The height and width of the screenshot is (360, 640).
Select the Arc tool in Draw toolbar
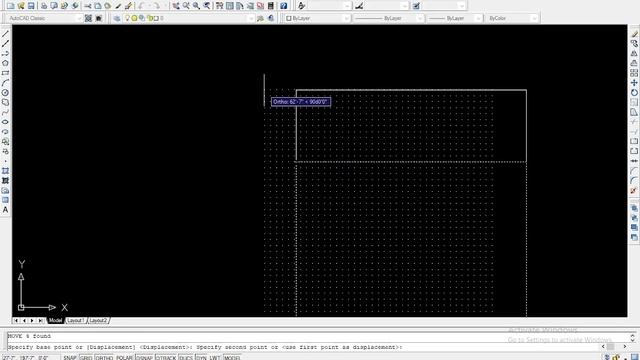click(x=5, y=83)
